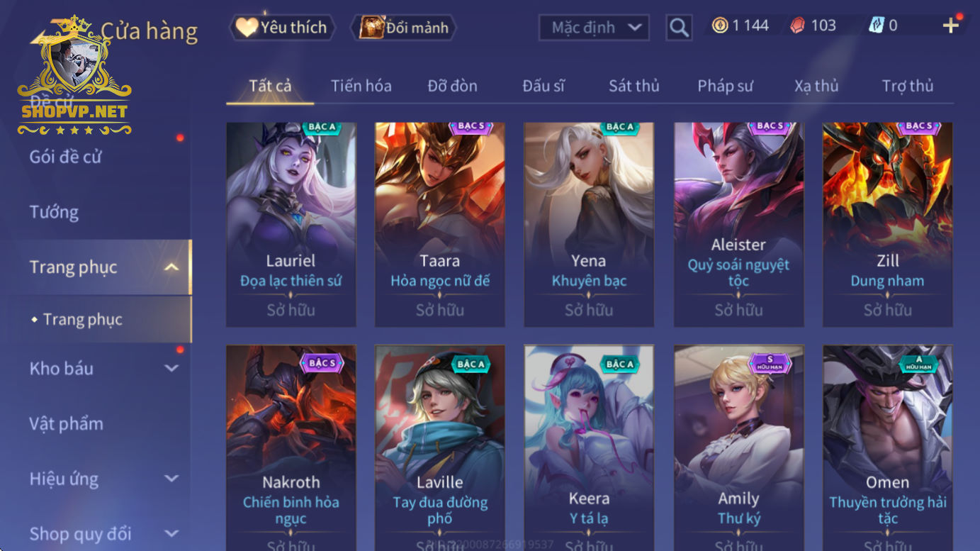
Task: Open Đổi mảnh chest exchange
Action: tap(404, 28)
